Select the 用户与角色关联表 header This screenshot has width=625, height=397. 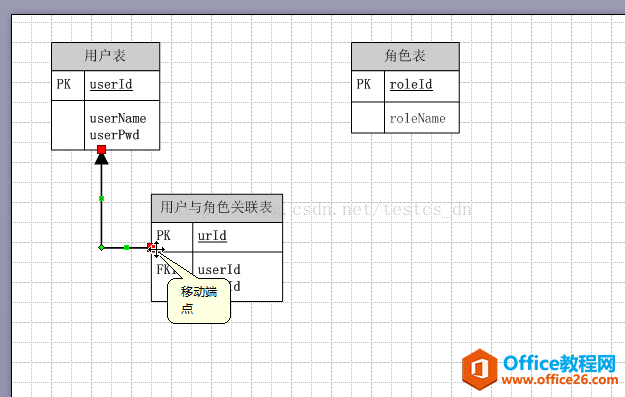coord(217,208)
